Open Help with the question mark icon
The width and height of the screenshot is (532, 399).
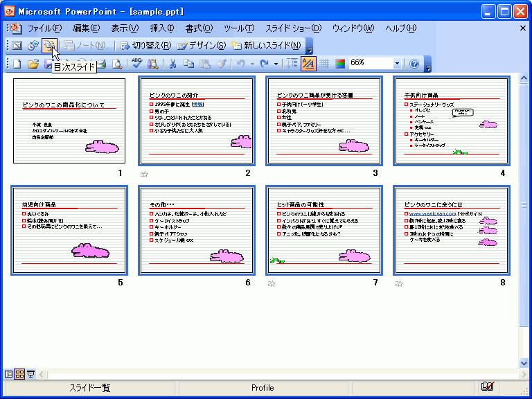click(414, 64)
